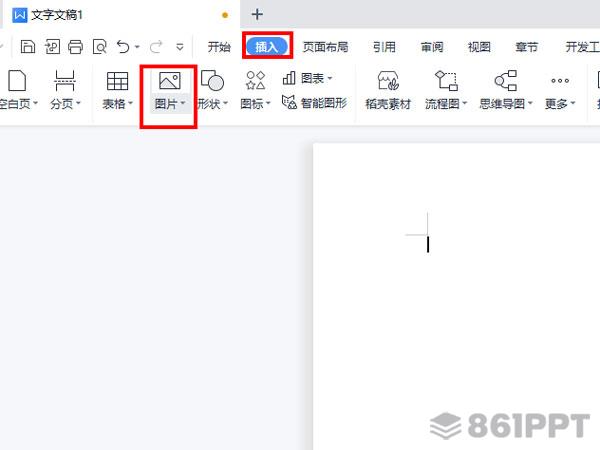Click the Print icon
This screenshot has width=600, height=450.
tap(75, 47)
